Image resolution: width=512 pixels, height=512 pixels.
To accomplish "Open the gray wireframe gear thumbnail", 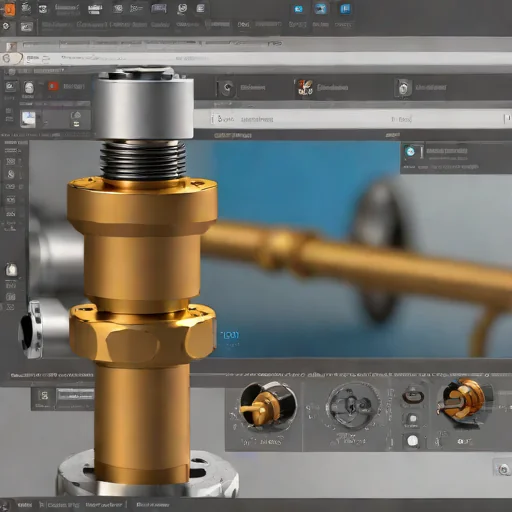I will pos(353,406).
